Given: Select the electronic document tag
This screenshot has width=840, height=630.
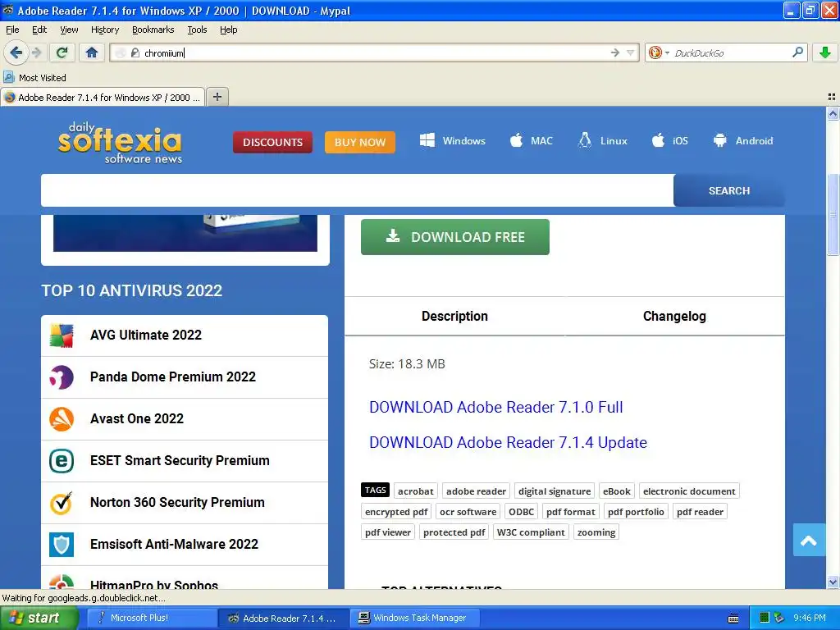Looking at the screenshot, I should tap(689, 491).
